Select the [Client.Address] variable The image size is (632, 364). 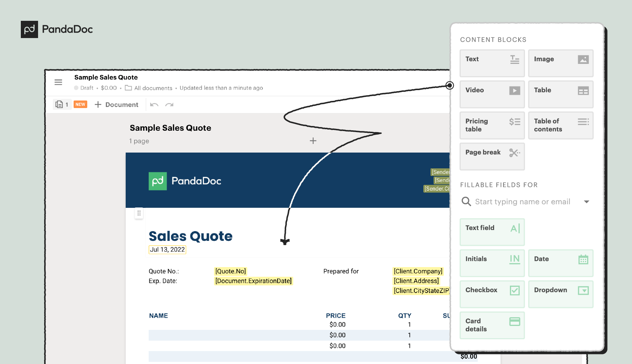tap(416, 281)
